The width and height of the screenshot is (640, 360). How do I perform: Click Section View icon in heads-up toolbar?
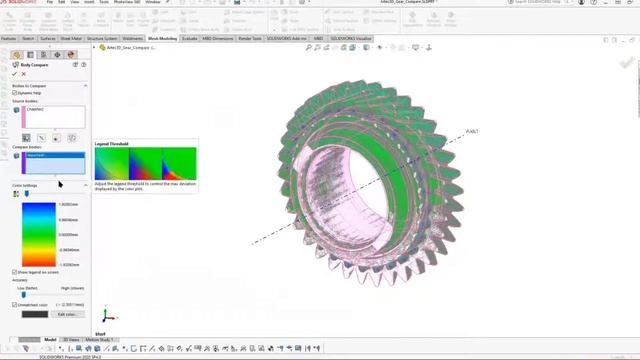click(344, 47)
